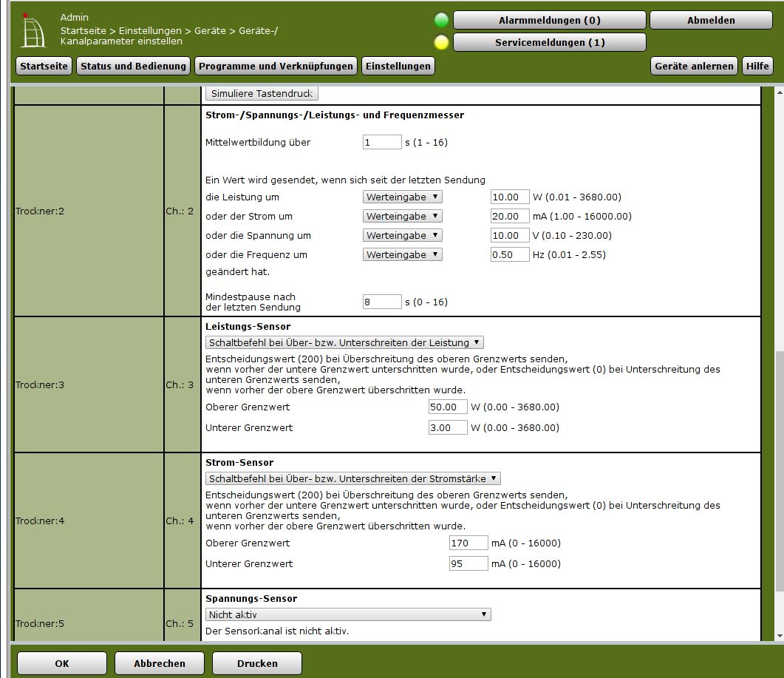Confirm settings with OK button
This screenshot has height=678, width=784.
click(x=62, y=663)
